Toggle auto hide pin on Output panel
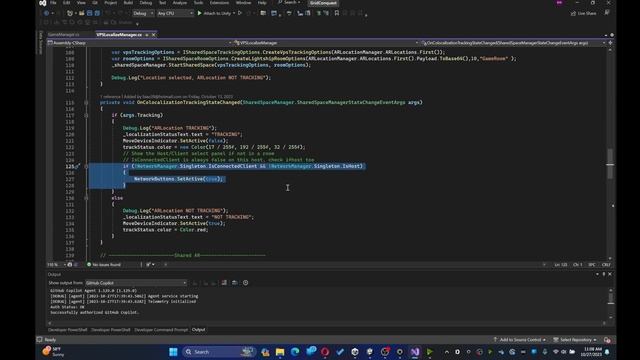 pyautogui.click(x=604, y=274)
